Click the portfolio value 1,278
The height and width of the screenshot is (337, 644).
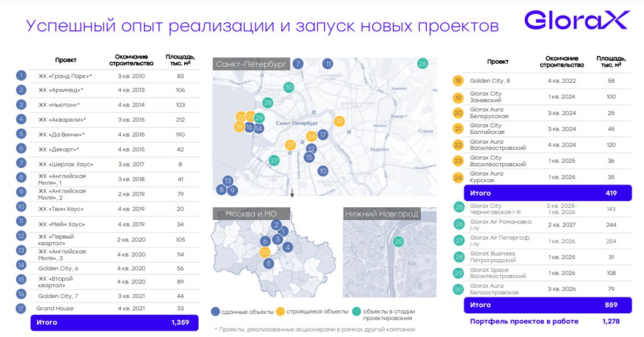tap(611, 321)
